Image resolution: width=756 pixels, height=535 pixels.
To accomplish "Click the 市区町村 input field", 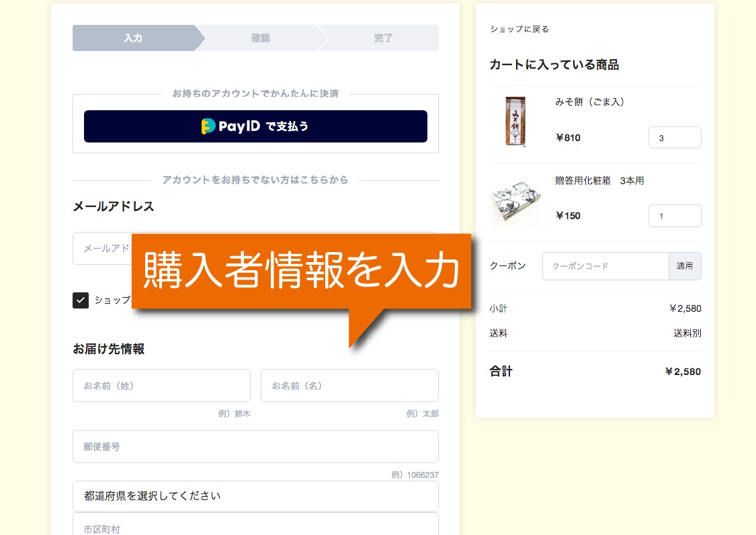I will coord(255,524).
